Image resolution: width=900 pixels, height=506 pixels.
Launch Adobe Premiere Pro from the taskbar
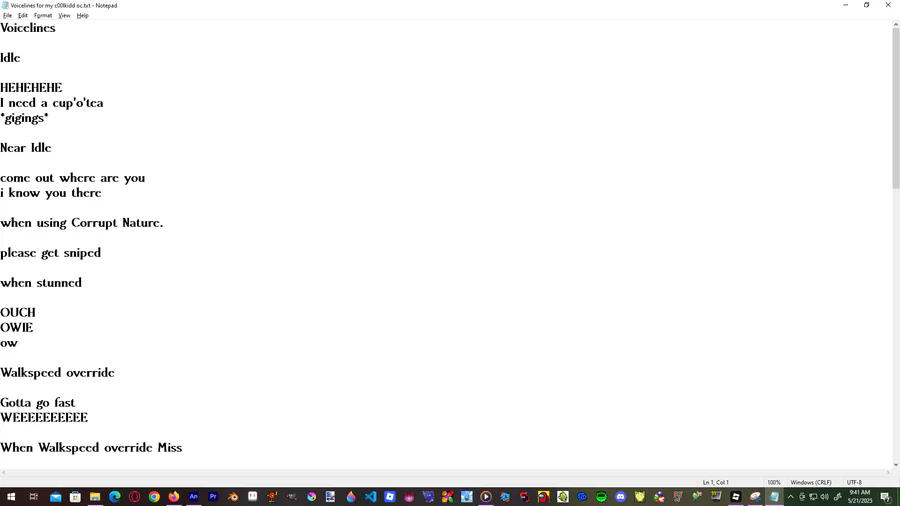[x=213, y=497]
